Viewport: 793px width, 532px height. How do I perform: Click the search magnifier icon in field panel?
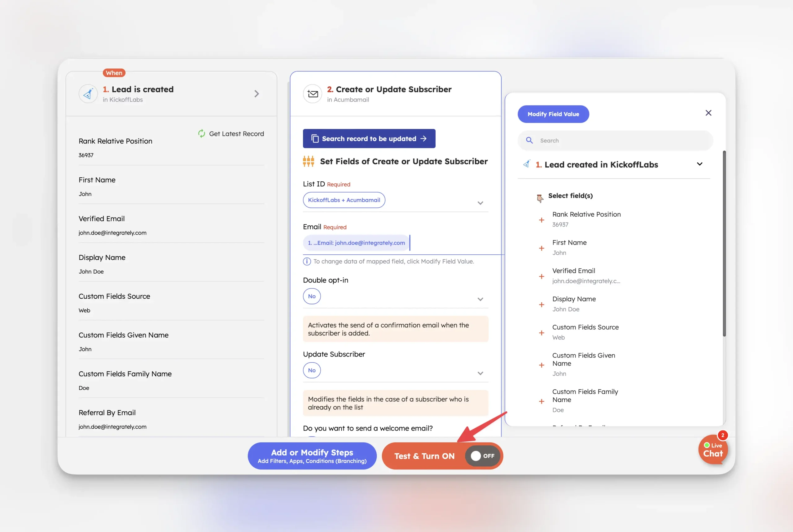pos(529,140)
